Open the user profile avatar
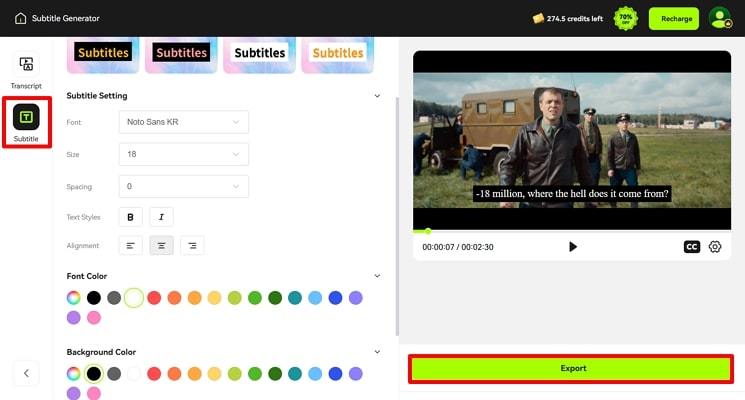The image size is (745, 400). coord(720,18)
